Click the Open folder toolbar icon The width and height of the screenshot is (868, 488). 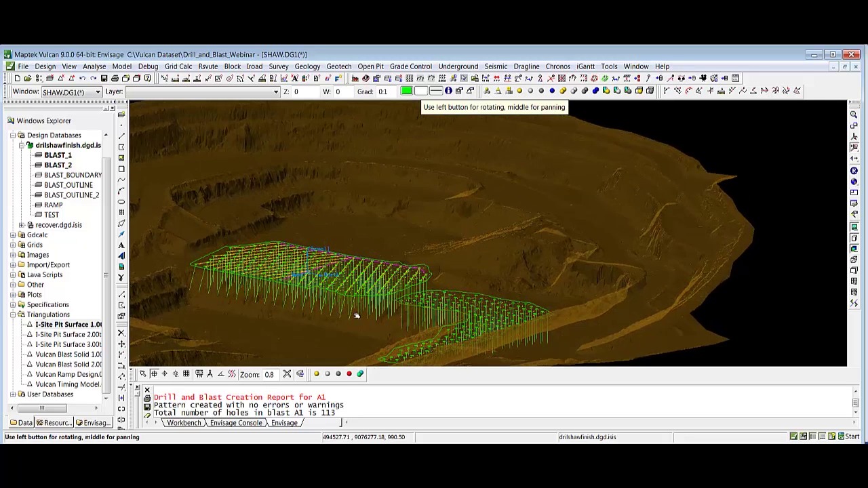tap(28, 79)
